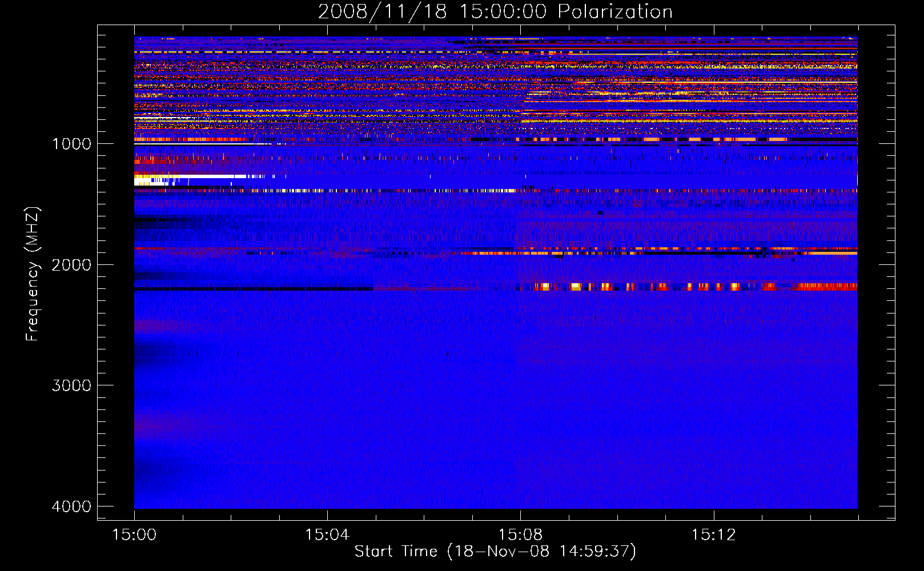924x571 pixels.
Task: Click the 4000 frequency tick label
Action: click(x=71, y=506)
